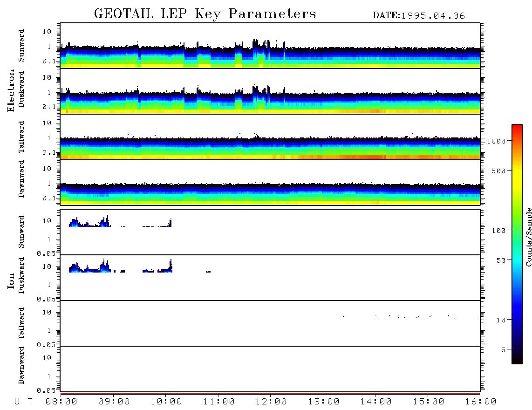532x410 pixels.
Task: Click the 09:00 time tick label
Action: 114,402
